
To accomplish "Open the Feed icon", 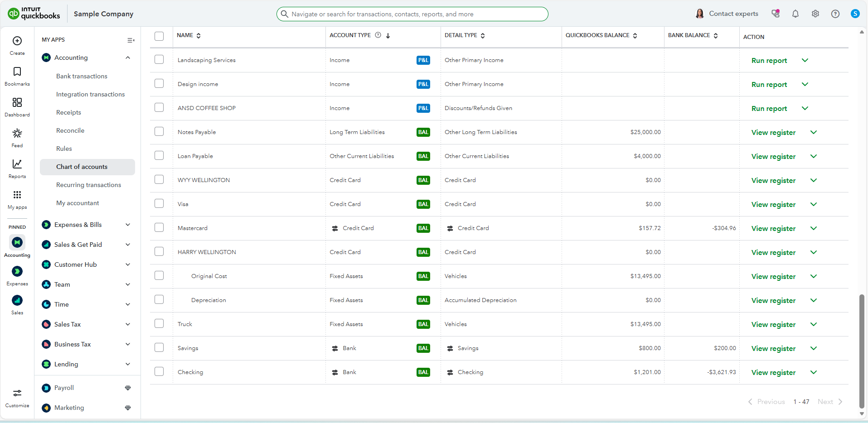I will [x=17, y=134].
